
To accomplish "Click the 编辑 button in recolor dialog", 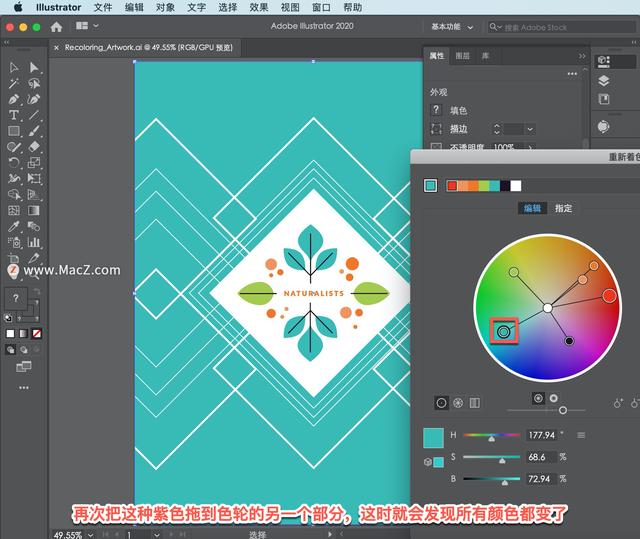I will click(531, 208).
